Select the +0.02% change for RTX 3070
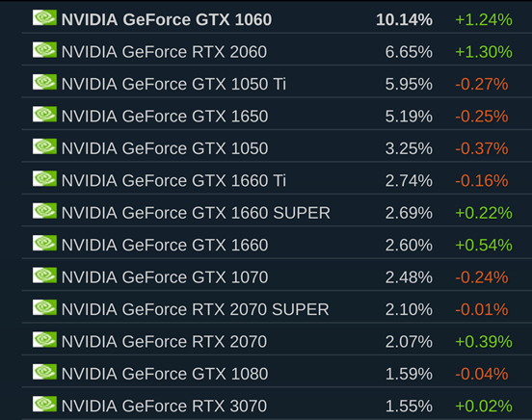The height and width of the screenshot is (420, 532). (484, 407)
